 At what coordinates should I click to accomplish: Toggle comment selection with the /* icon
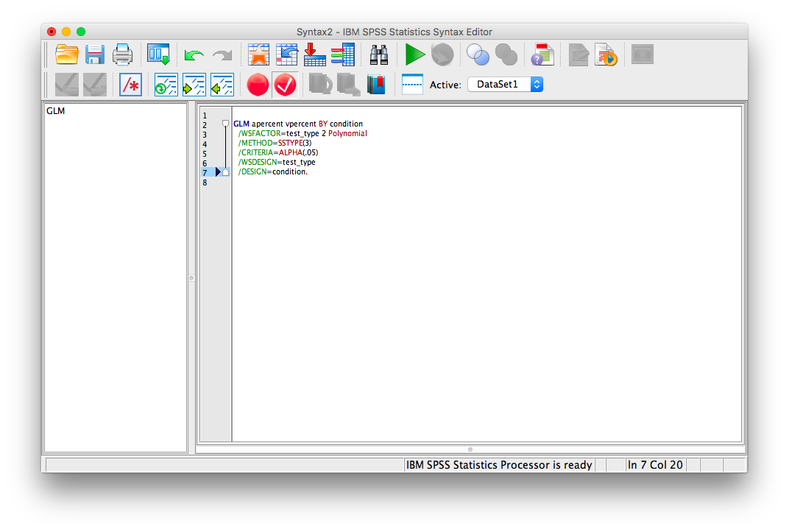(131, 85)
